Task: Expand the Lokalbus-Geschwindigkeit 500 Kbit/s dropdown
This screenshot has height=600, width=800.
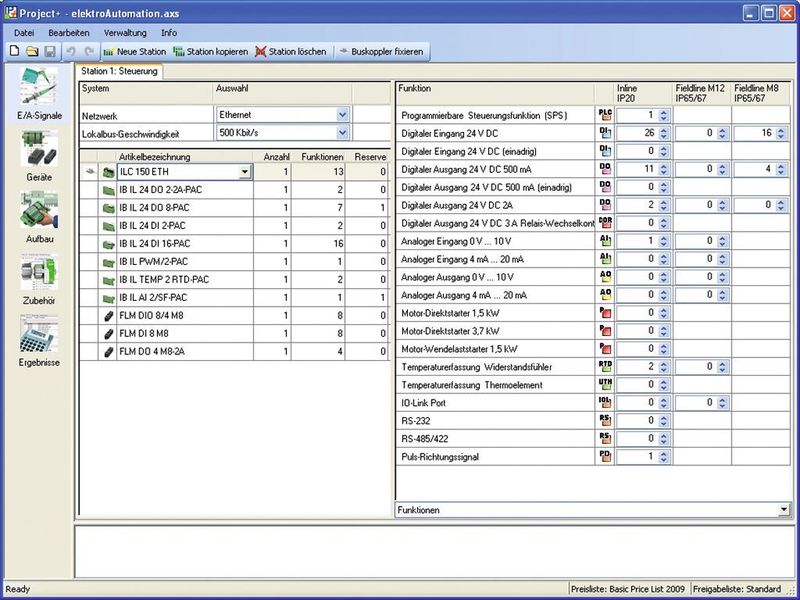Action: point(342,133)
